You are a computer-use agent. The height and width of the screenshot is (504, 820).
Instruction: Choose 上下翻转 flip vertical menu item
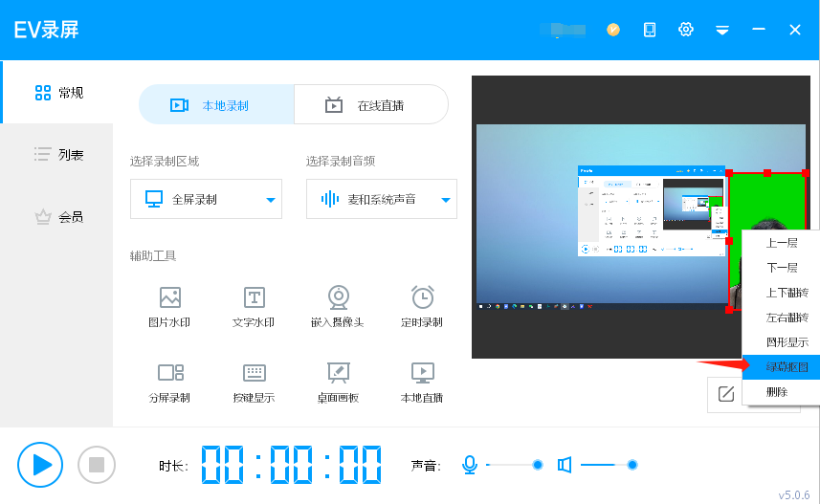point(782,293)
